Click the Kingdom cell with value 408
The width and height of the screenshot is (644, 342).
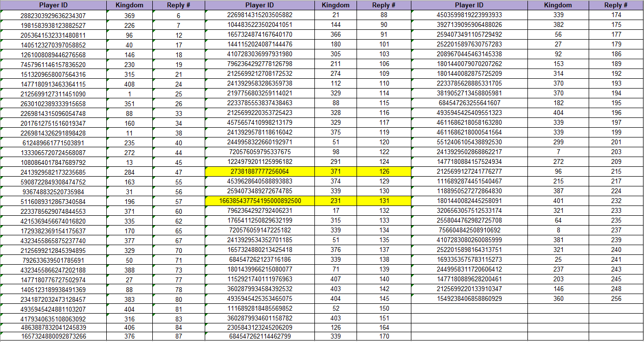point(129,84)
